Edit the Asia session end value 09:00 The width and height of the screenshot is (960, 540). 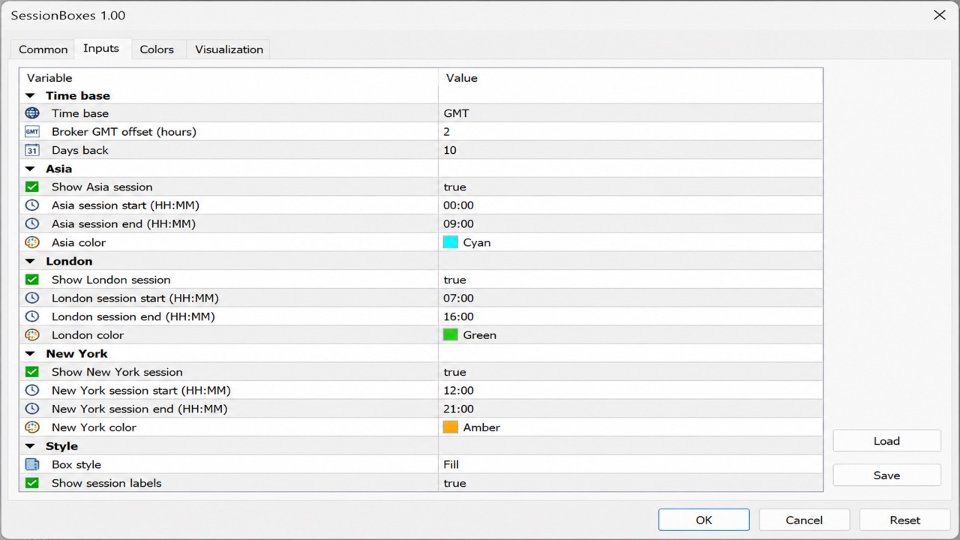point(630,223)
